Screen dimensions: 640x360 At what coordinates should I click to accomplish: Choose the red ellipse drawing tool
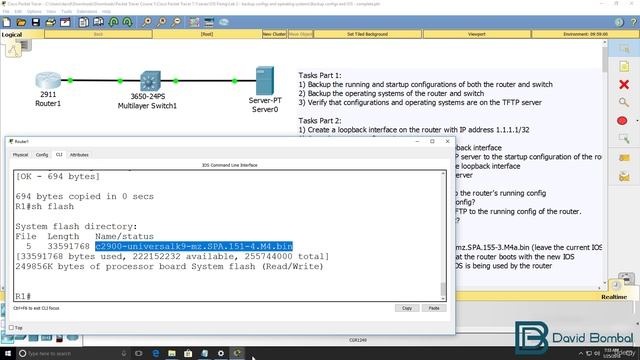pyautogui.click(x=622, y=121)
